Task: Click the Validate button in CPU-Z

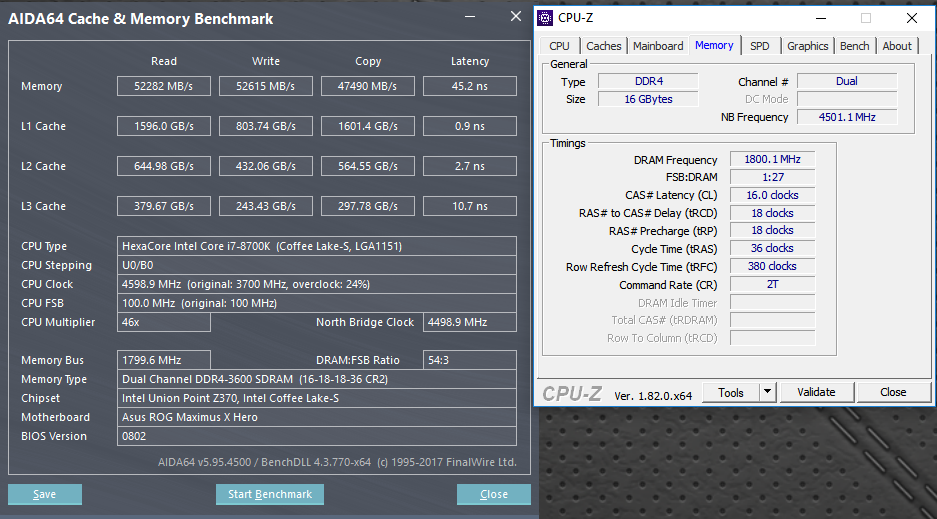Action: pyautogui.click(x=816, y=392)
